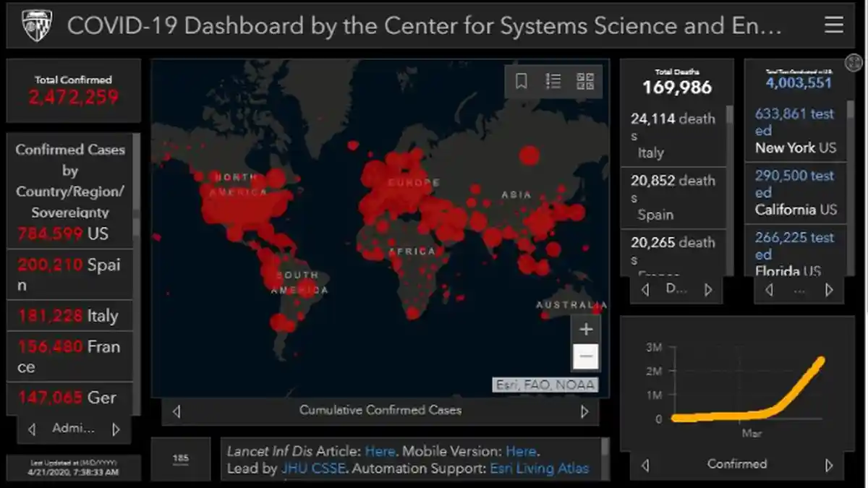Click the large red circle over Russia
The height and width of the screenshot is (488, 868).
click(529, 155)
